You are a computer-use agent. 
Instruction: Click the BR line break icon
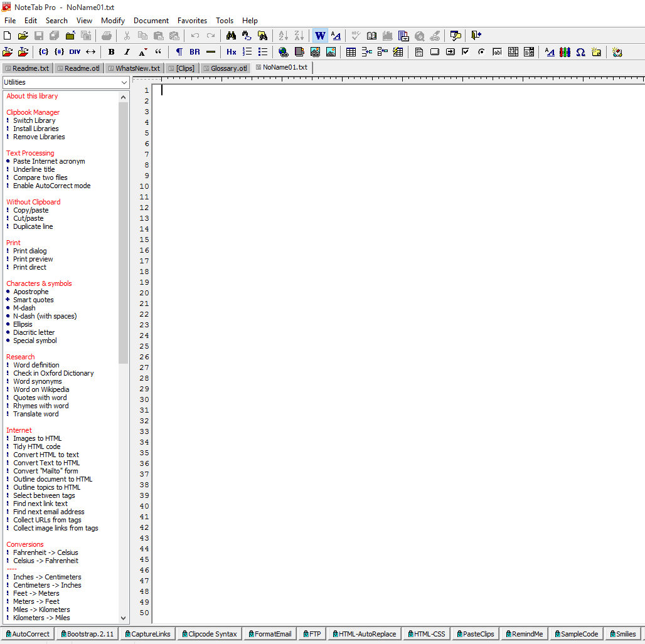(x=195, y=52)
